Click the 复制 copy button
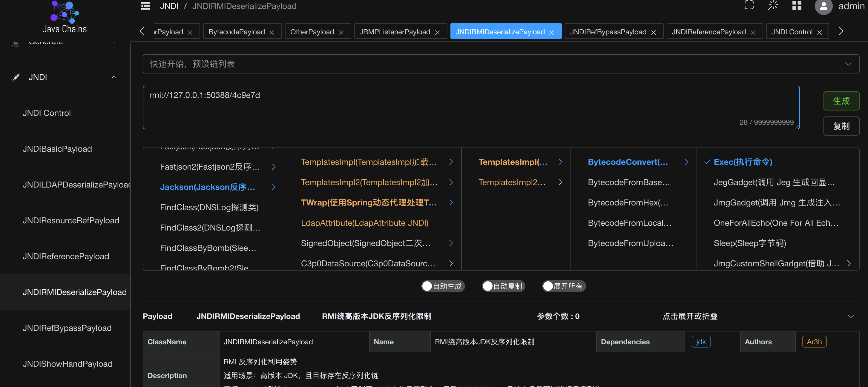This screenshot has height=387, width=868. [x=841, y=126]
